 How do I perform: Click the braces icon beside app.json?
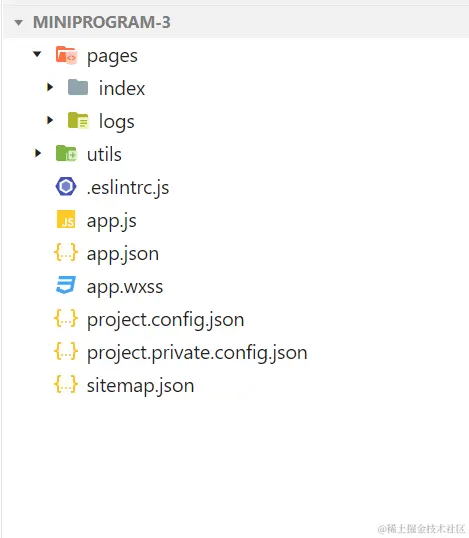[66, 253]
